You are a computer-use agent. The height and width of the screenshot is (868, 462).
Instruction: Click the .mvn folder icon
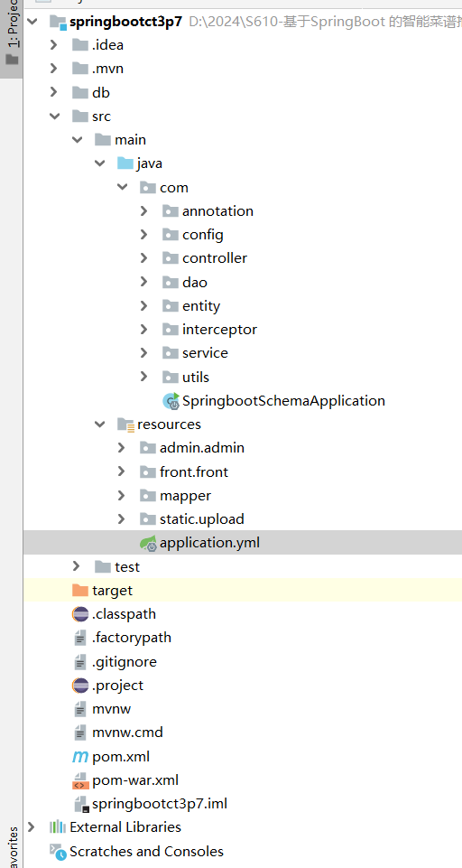coord(80,69)
